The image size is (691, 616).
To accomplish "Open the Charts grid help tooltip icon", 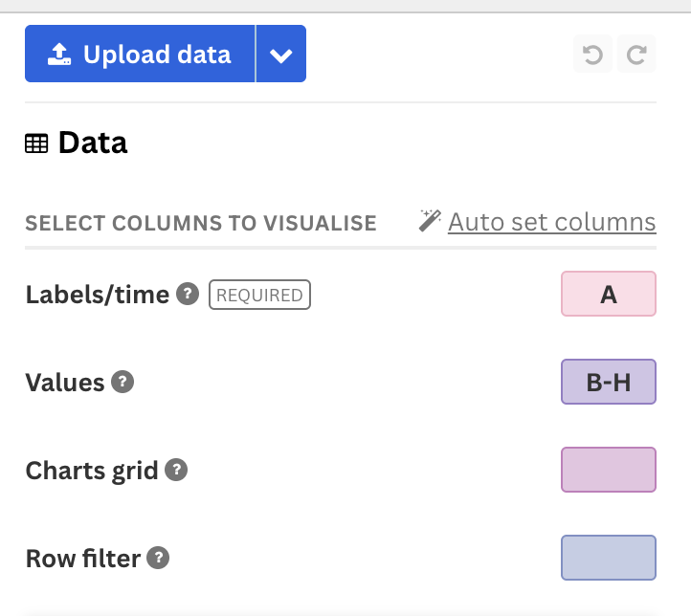I will (x=176, y=471).
